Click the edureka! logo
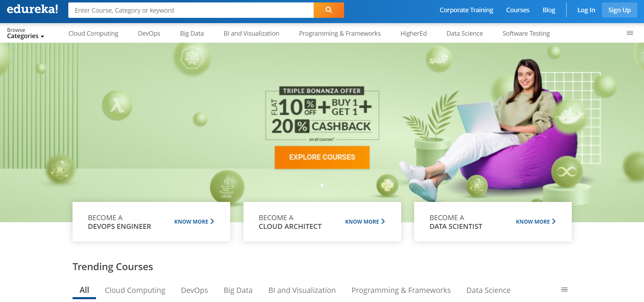 (x=32, y=9)
